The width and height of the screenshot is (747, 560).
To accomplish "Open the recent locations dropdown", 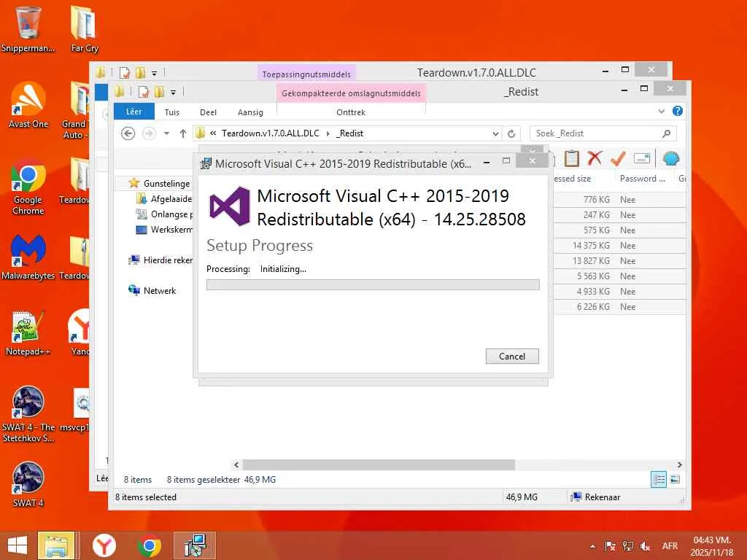I will coord(166,133).
